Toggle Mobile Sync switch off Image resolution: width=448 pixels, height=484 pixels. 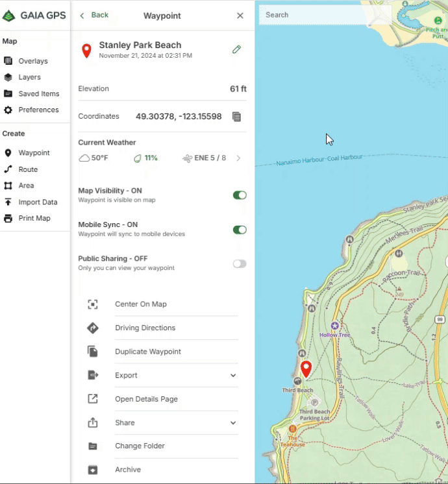click(x=240, y=230)
